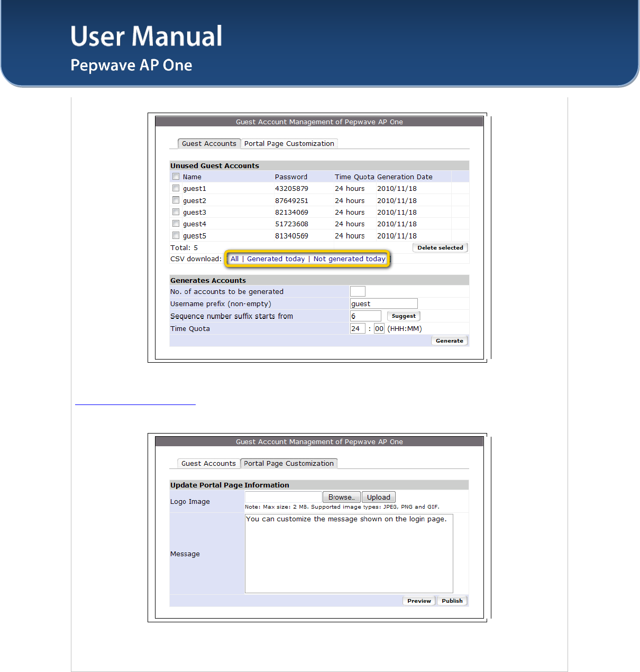Screen dimensions: 640x672
Task: Click the Username prefix field containing guest
Action: (384, 303)
